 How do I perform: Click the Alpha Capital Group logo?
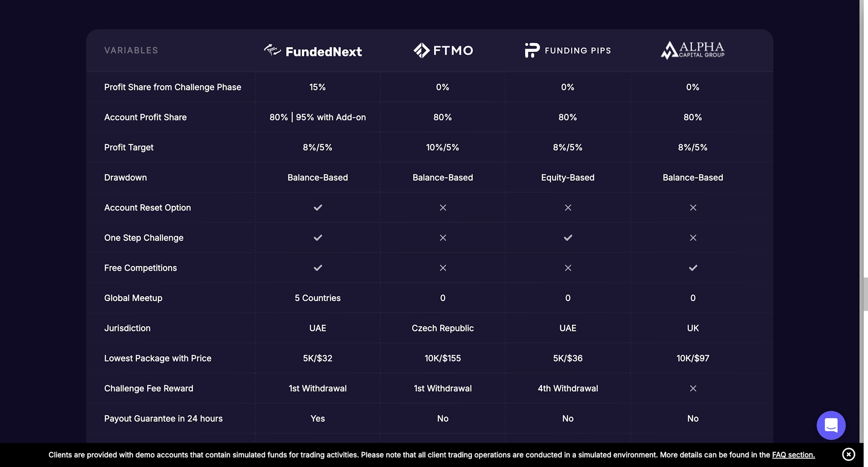point(693,50)
